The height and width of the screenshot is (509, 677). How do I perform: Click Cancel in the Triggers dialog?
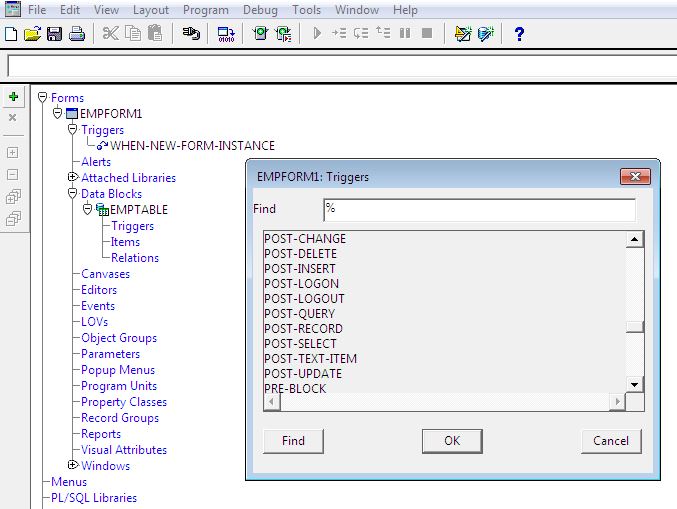click(x=611, y=441)
